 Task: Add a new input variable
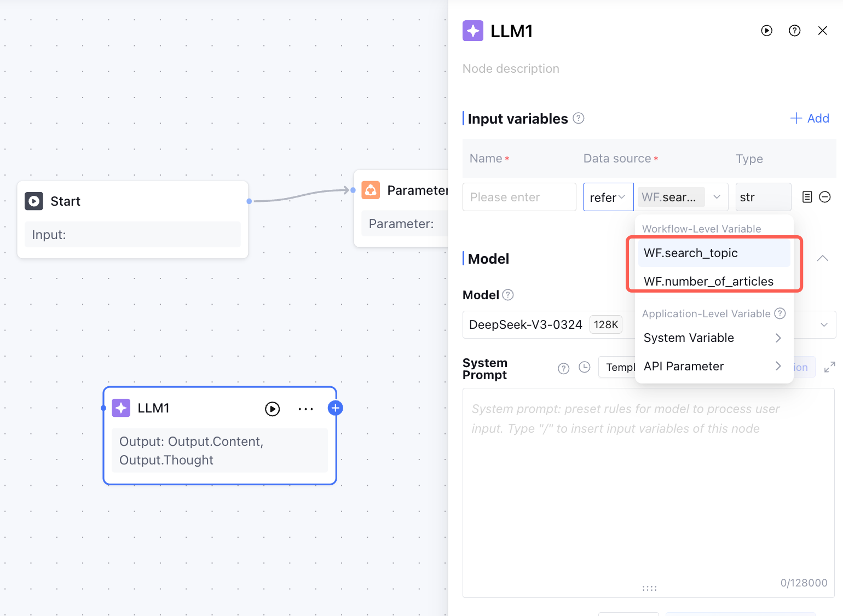coord(810,118)
